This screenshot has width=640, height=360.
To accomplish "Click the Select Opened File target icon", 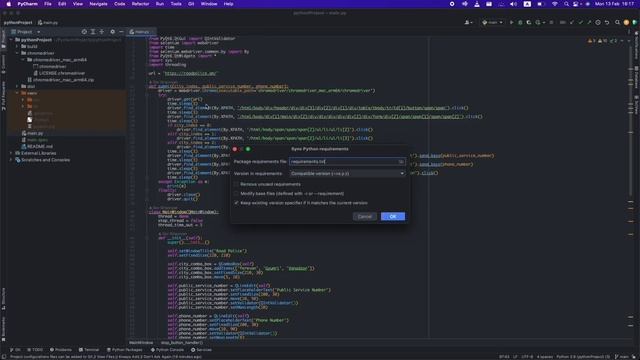I will (x=84, y=31).
